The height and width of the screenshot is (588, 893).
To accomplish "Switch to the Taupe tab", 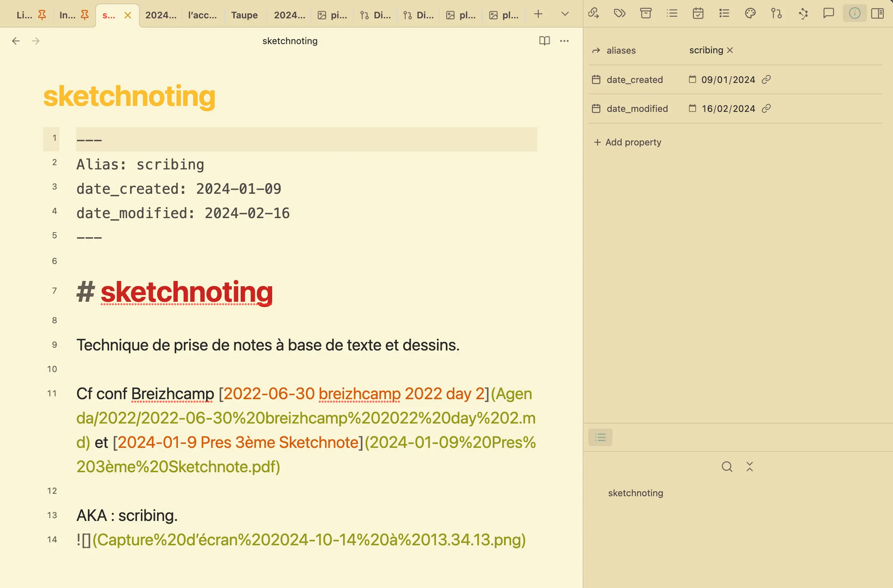I will [244, 15].
